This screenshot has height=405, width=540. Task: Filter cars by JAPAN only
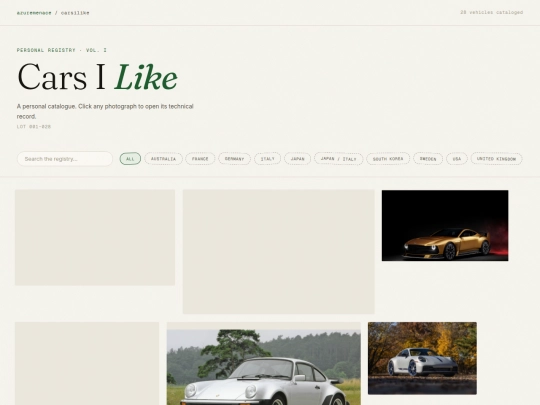click(297, 159)
